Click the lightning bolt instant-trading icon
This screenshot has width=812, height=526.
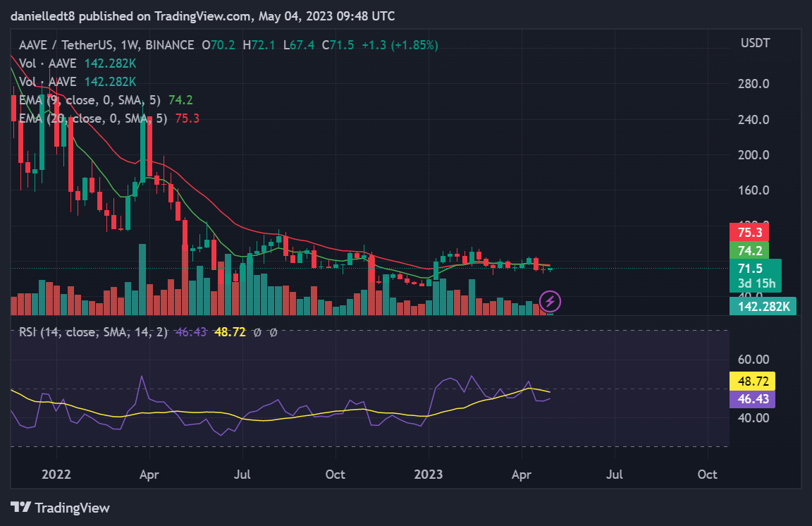pyautogui.click(x=550, y=302)
